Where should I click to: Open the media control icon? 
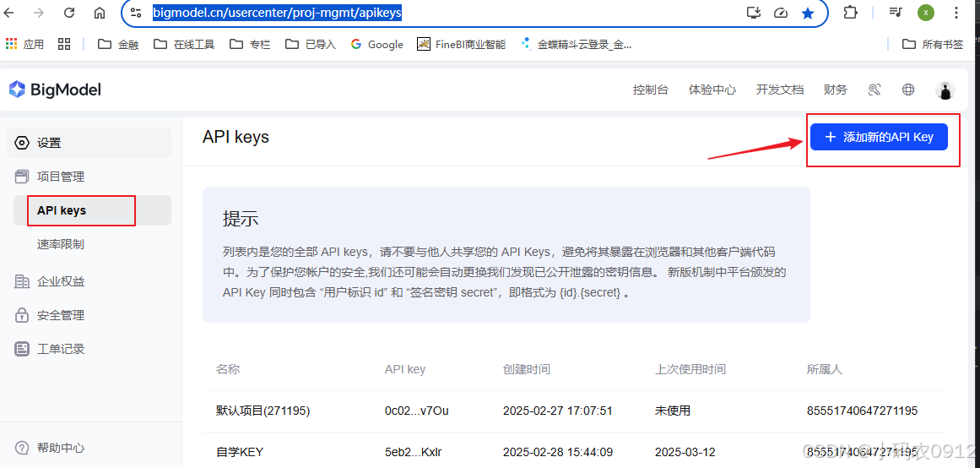point(896,13)
